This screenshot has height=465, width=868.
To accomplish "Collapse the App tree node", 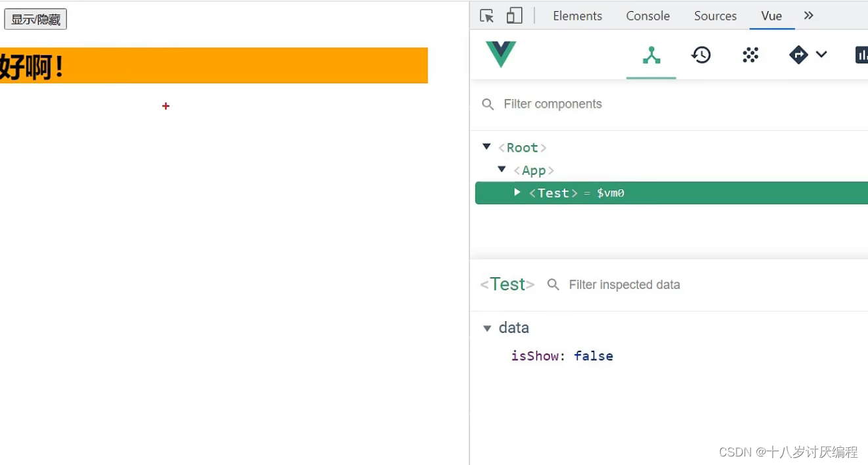I will click(502, 169).
